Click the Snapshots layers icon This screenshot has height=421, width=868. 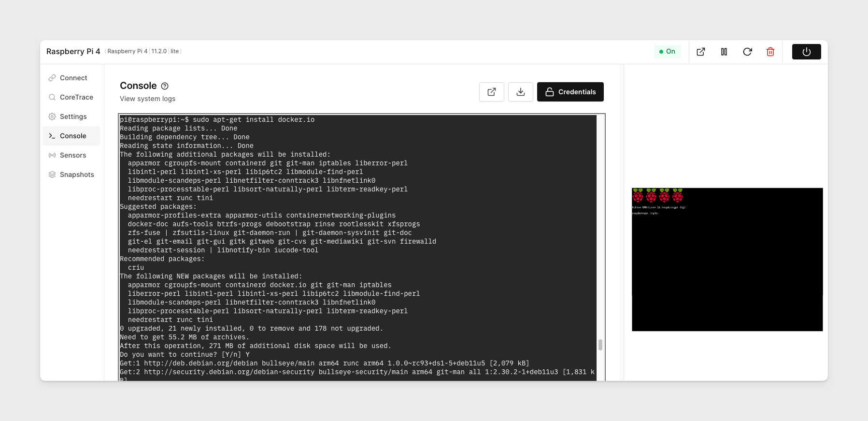52,174
